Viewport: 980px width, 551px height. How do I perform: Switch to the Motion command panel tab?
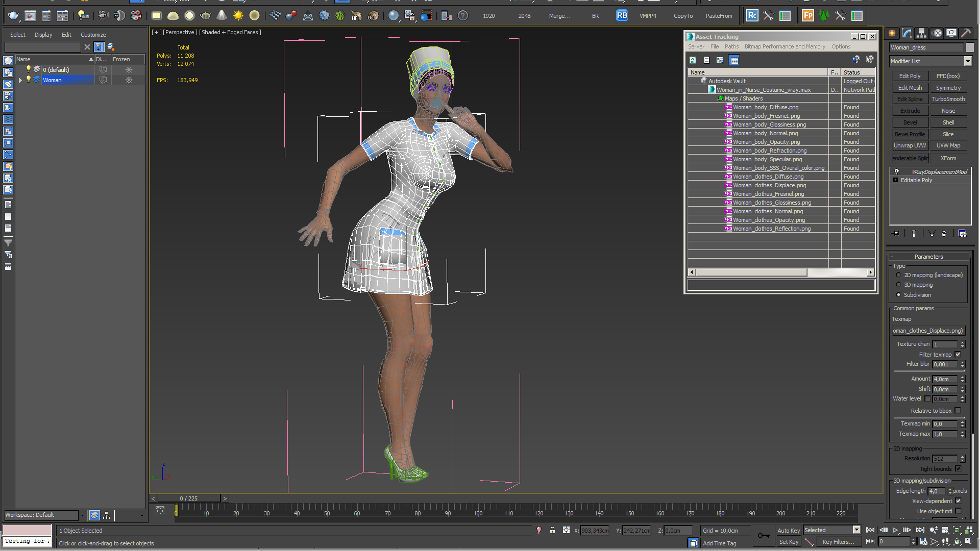(x=937, y=33)
